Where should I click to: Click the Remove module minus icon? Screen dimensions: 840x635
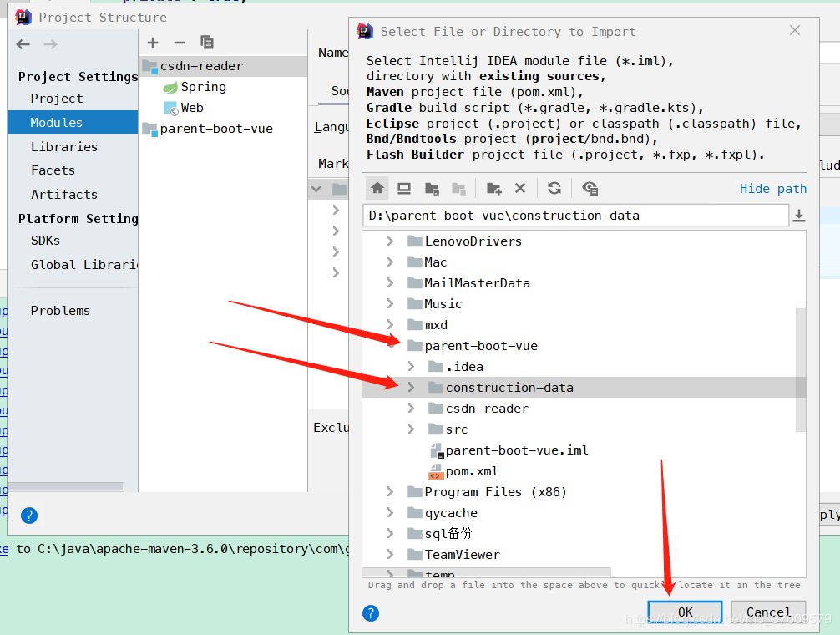180,43
